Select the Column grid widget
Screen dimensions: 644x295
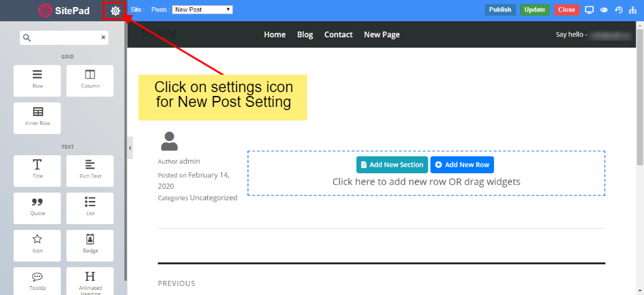click(x=90, y=80)
